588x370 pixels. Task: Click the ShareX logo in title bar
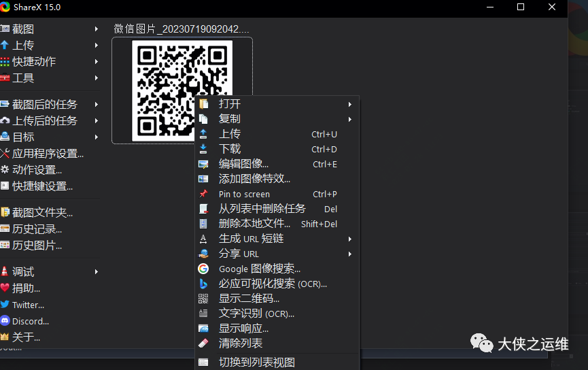pyautogui.click(x=5, y=7)
